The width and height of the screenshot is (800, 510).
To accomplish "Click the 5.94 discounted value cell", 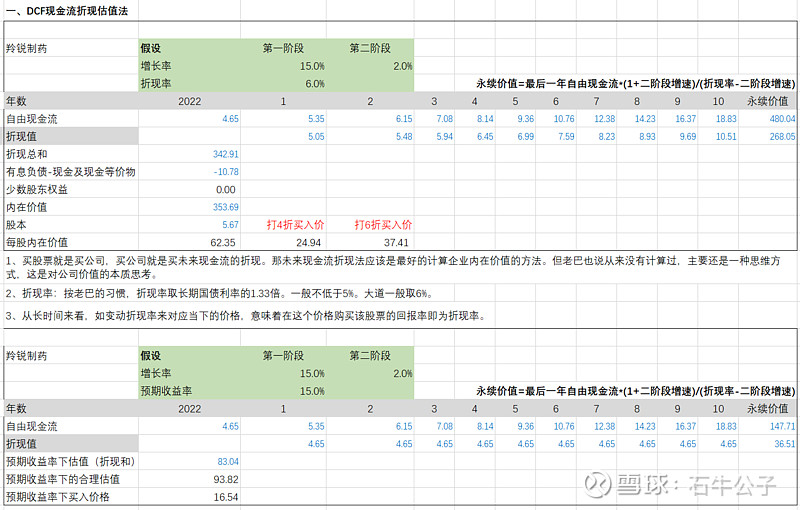I will click(x=444, y=137).
